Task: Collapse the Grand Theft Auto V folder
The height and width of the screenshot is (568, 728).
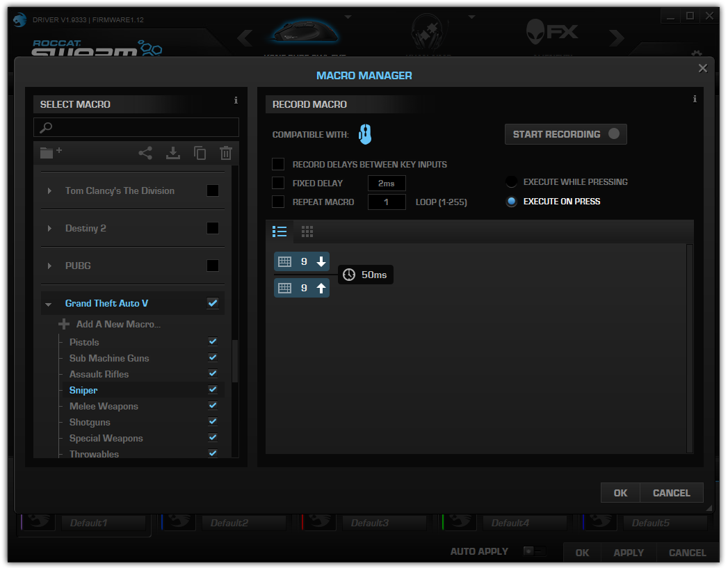Action: tap(48, 305)
